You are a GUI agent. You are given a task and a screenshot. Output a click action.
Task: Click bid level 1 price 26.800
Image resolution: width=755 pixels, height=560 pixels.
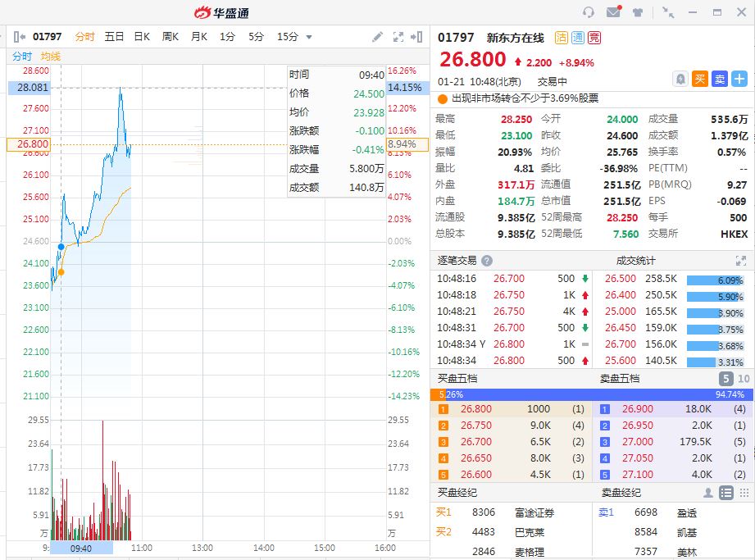coord(476,409)
